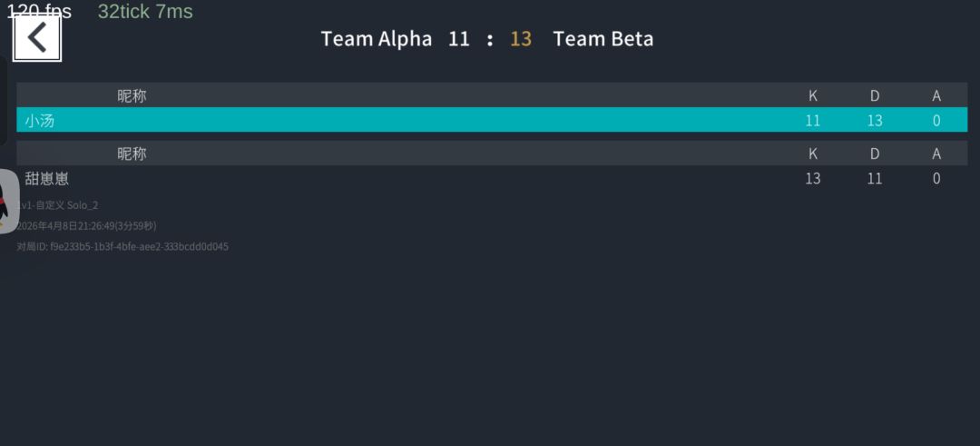Click the 120 fps counter

point(39,12)
